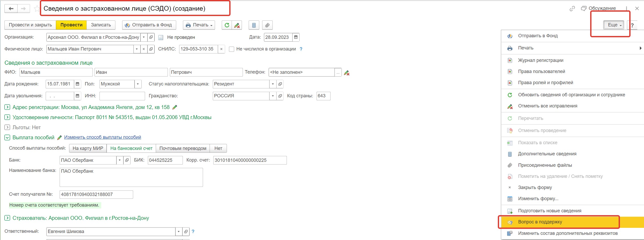Select Изменить форму... menu item
The width and height of the screenshot is (644, 240).
pos(572,199)
